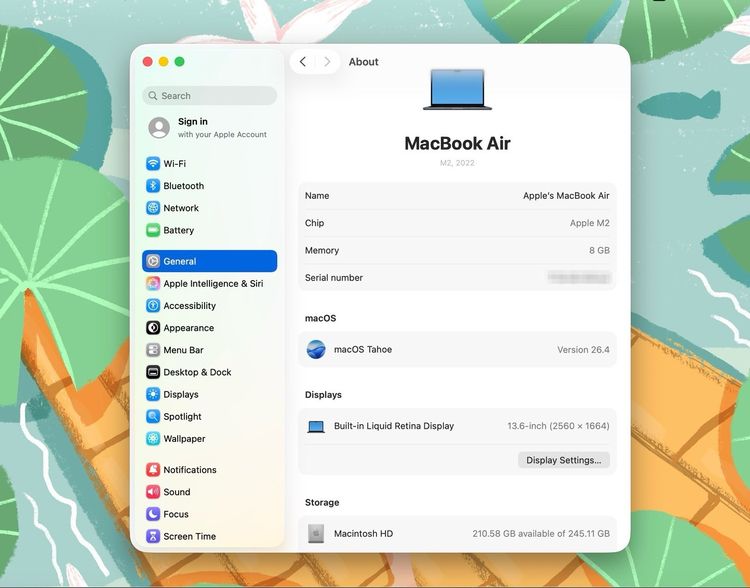Click the Desktop & Dock icon
Image resolution: width=750 pixels, height=588 pixels.
pos(153,372)
